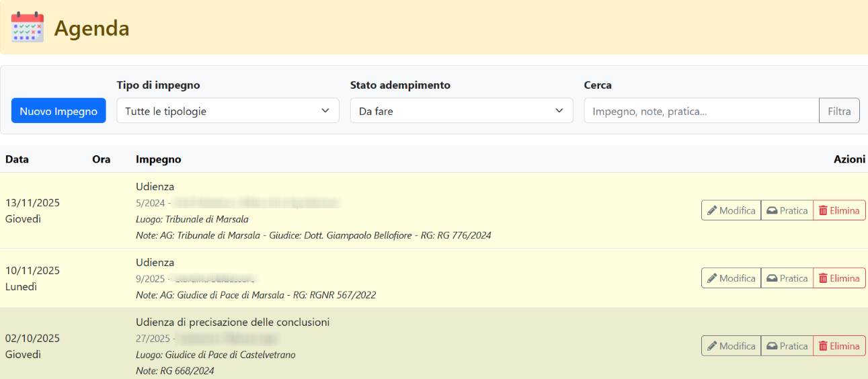Click the Impegno column header
868x379 pixels.
click(x=158, y=159)
